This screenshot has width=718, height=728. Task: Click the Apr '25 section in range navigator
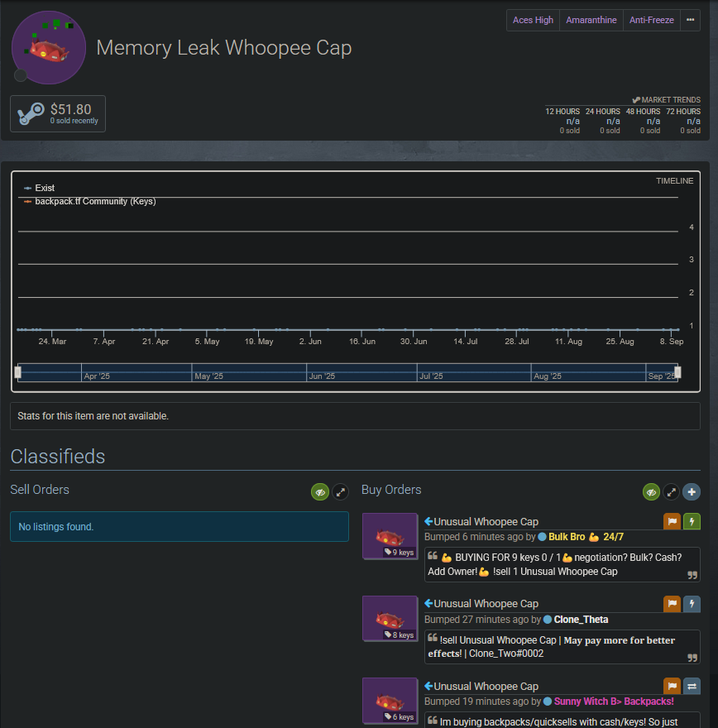tap(136, 372)
